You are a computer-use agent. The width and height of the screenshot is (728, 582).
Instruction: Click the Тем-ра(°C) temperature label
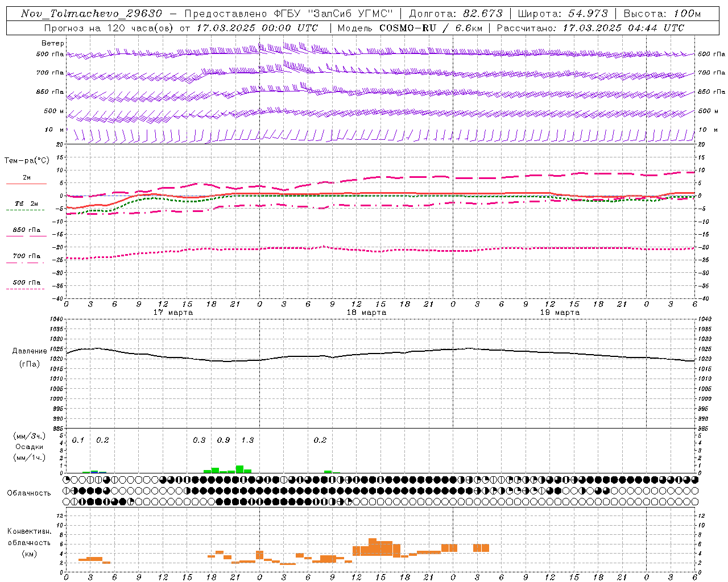(27, 161)
